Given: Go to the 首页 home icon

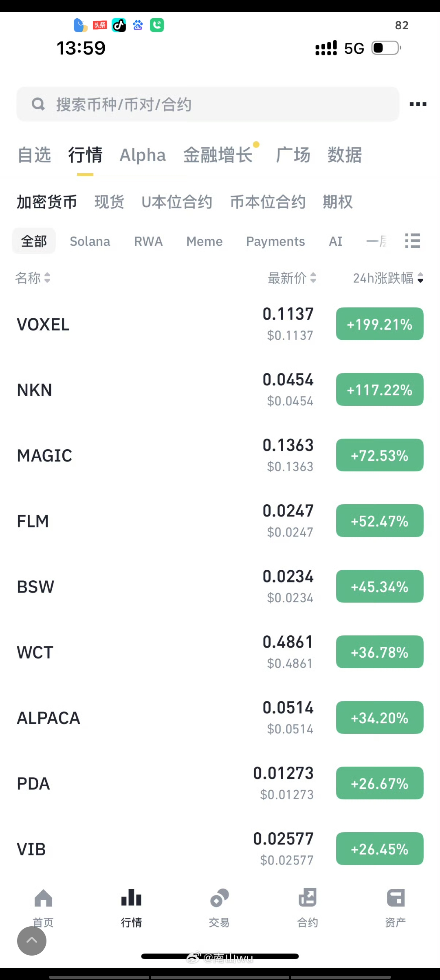Looking at the screenshot, I should [43, 899].
